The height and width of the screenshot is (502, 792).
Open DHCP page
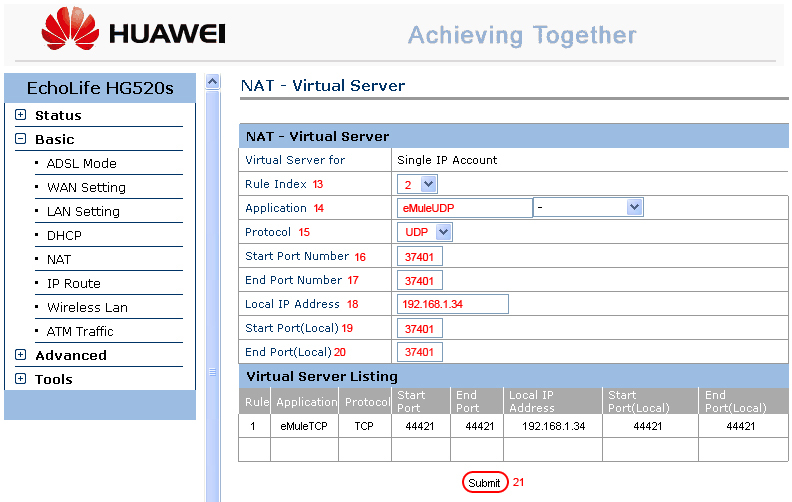(x=64, y=235)
